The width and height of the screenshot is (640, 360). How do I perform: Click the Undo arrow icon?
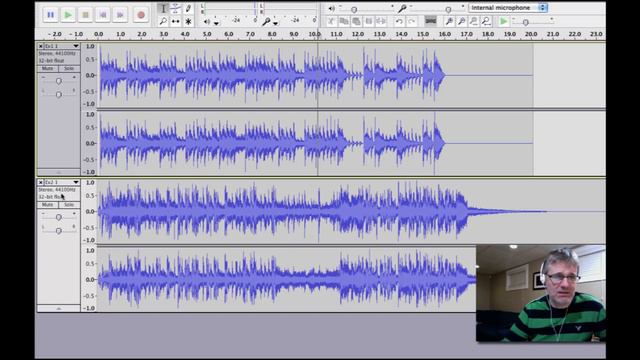click(x=400, y=21)
